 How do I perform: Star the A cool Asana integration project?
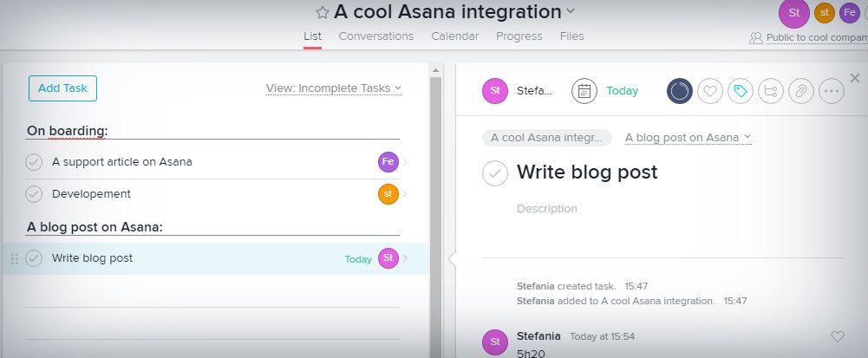pos(323,12)
